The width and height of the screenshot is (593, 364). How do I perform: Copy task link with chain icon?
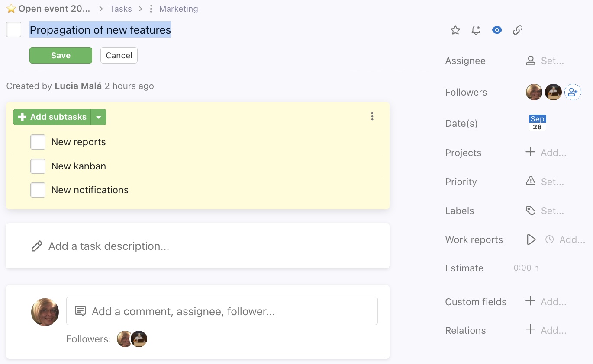point(518,30)
